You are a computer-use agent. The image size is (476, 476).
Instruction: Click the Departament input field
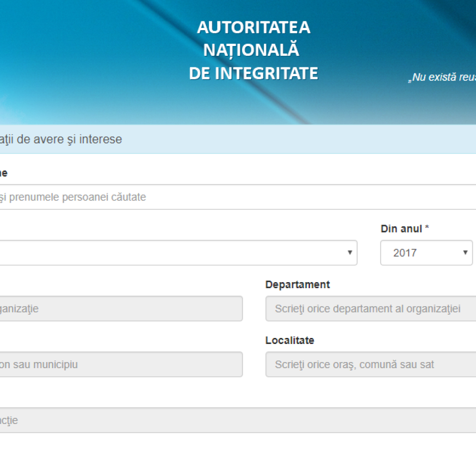[x=370, y=309]
